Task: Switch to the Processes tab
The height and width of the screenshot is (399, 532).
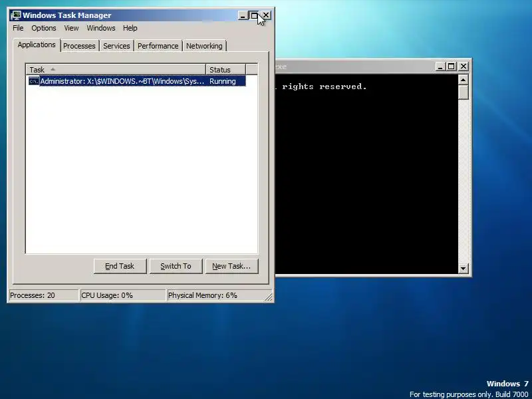Action: 79,46
